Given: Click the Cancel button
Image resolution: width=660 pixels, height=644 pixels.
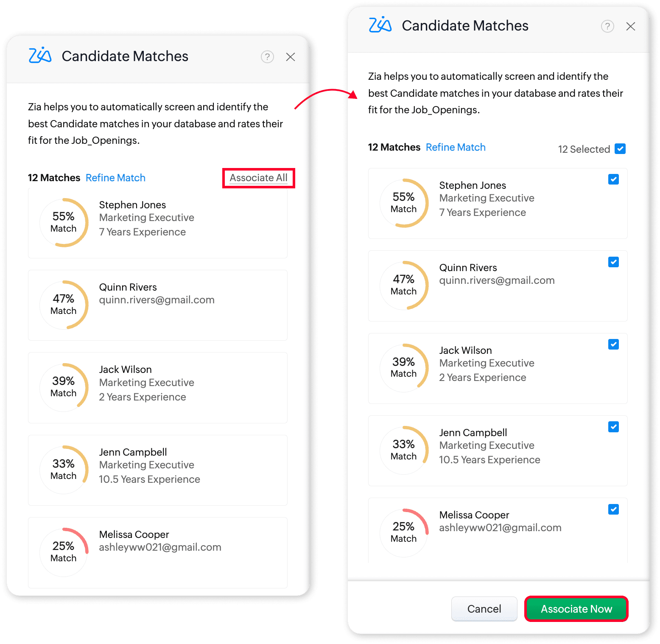Looking at the screenshot, I should [x=484, y=609].
